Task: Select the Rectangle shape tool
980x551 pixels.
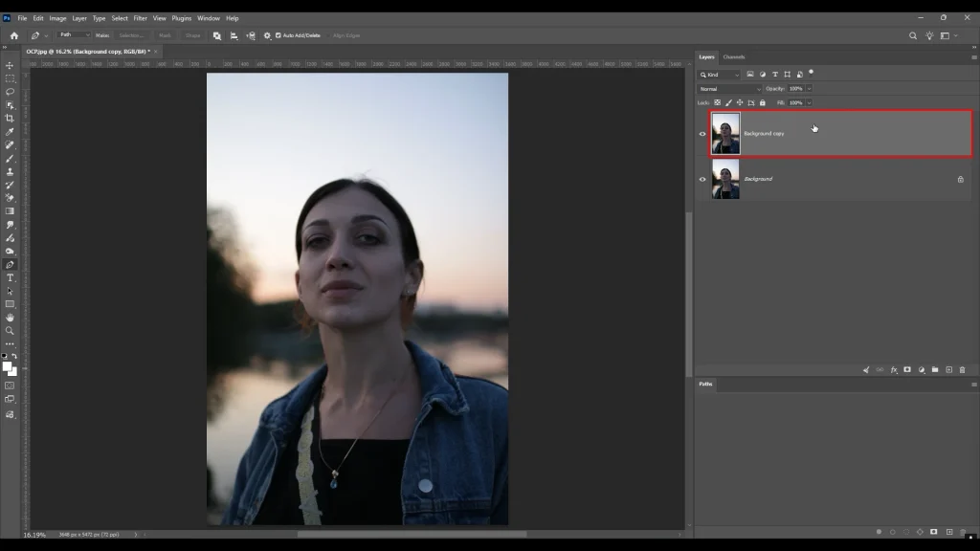Action: [10, 304]
